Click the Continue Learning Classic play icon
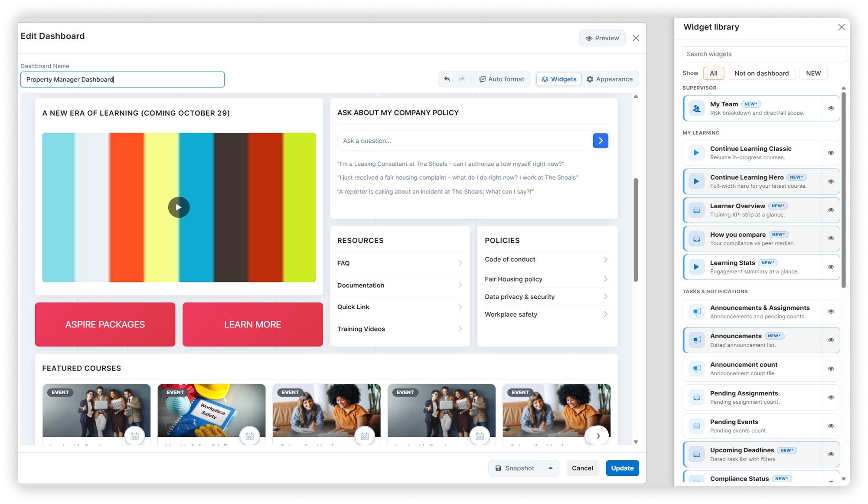868x504 pixels. [696, 153]
